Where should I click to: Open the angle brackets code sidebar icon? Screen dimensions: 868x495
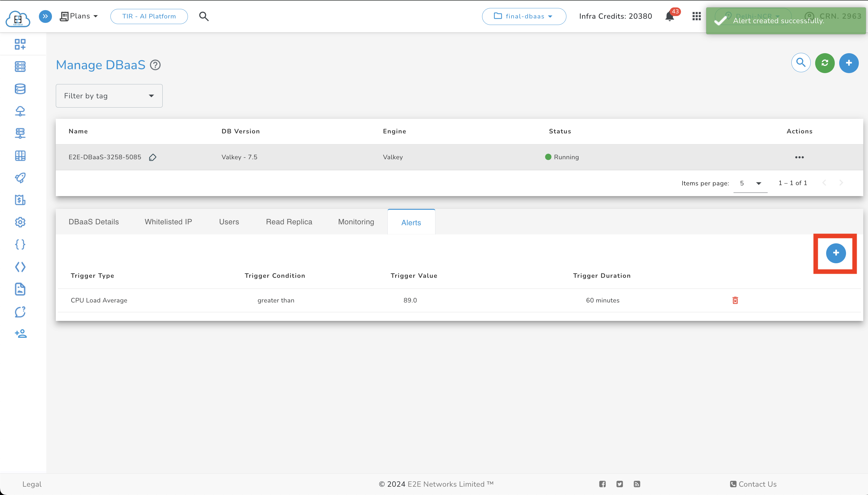click(20, 267)
